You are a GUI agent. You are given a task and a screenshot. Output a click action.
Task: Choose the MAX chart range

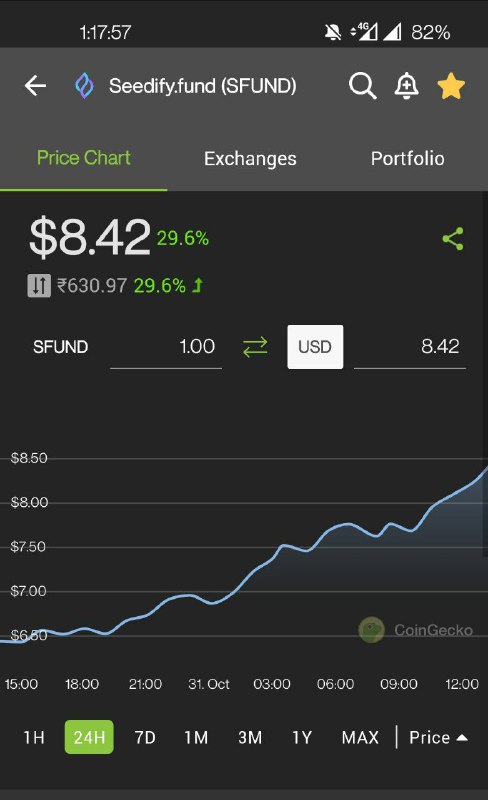[x=360, y=737]
